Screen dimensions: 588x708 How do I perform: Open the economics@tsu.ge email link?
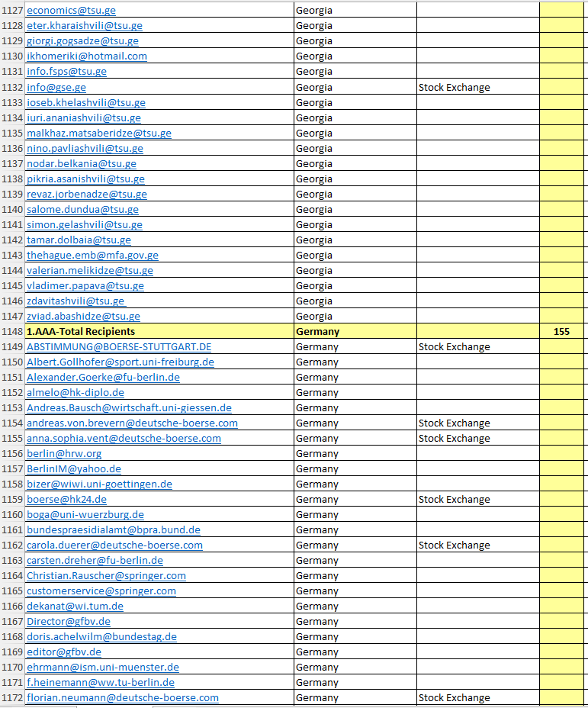[x=71, y=11]
